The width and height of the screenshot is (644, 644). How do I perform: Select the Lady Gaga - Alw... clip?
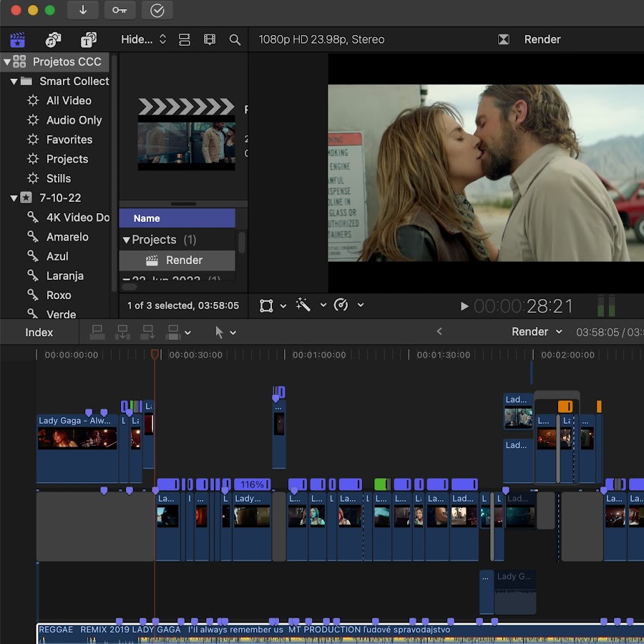tap(77, 449)
